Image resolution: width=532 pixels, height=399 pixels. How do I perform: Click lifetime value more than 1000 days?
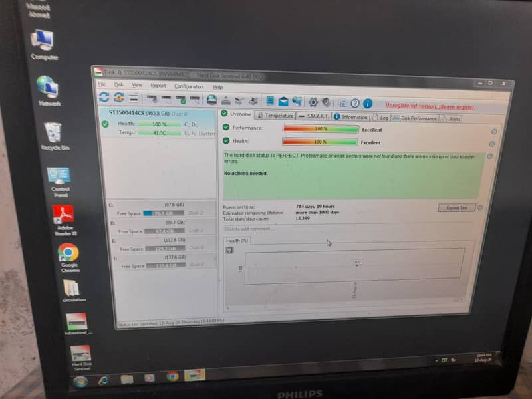317,212
